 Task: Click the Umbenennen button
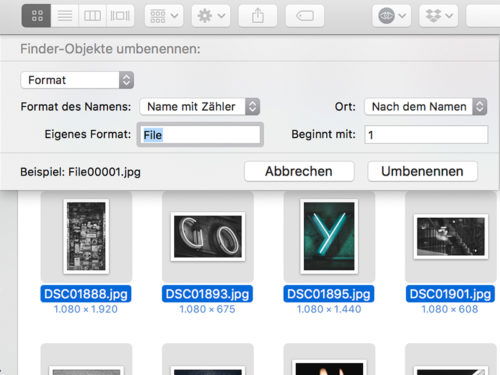pos(422,171)
